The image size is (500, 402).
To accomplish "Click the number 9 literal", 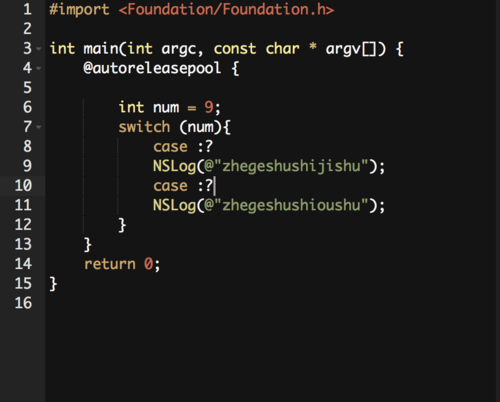I will (209, 107).
